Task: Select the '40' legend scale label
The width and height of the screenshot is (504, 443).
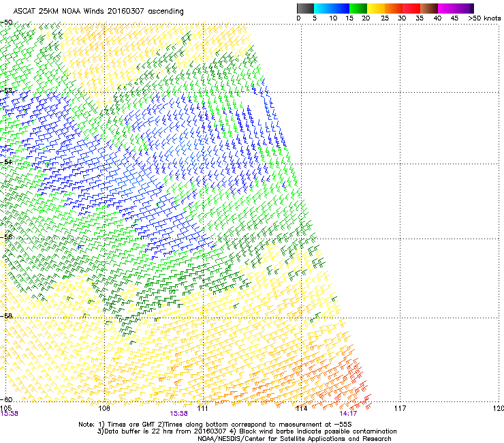Action: [437, 18]
